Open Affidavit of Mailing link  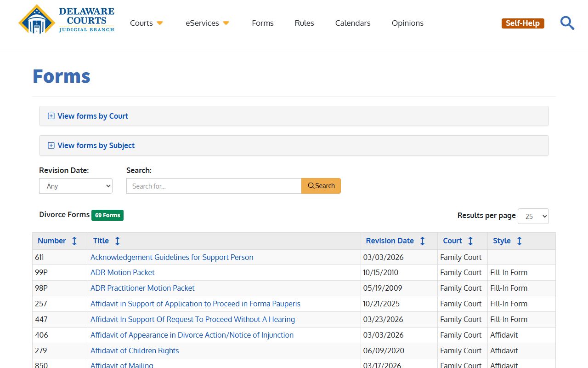122,365
